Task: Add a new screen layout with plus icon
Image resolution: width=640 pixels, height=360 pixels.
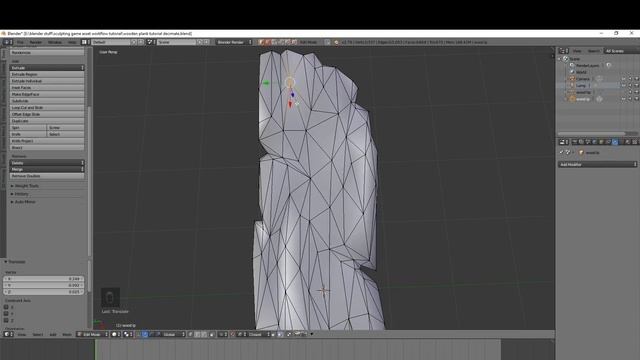Action: 133,42
